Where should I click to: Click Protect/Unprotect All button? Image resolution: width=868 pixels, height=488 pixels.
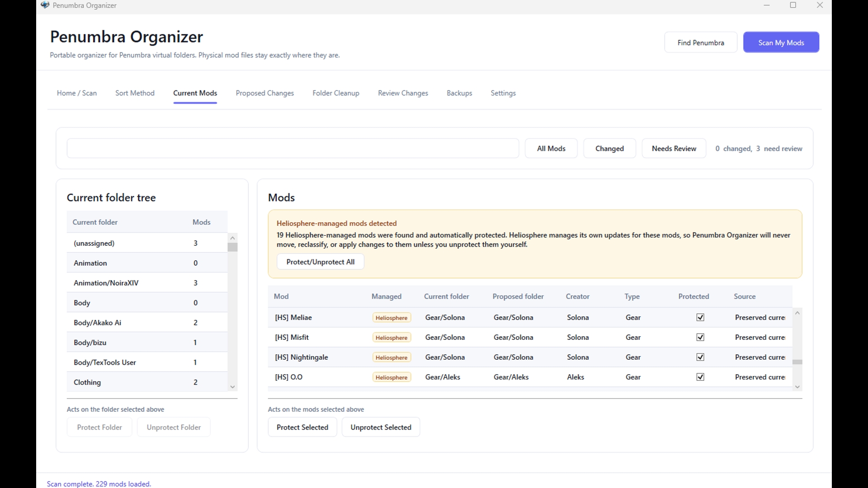[x=321, y=262]
